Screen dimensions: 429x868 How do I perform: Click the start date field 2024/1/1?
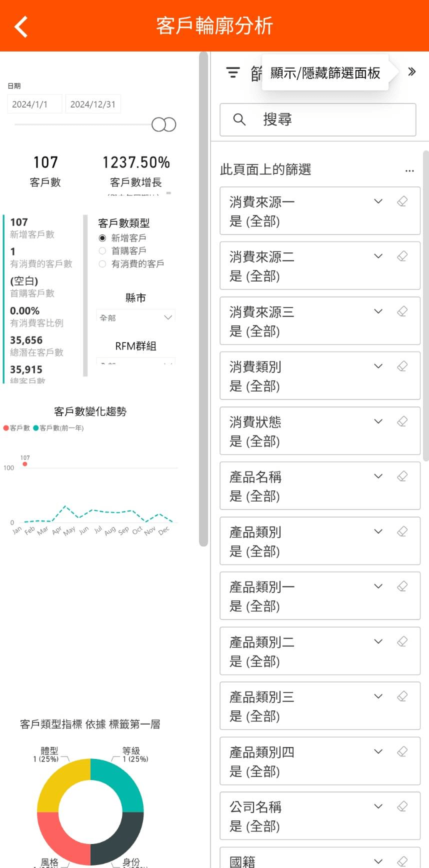tap(34, 104)
